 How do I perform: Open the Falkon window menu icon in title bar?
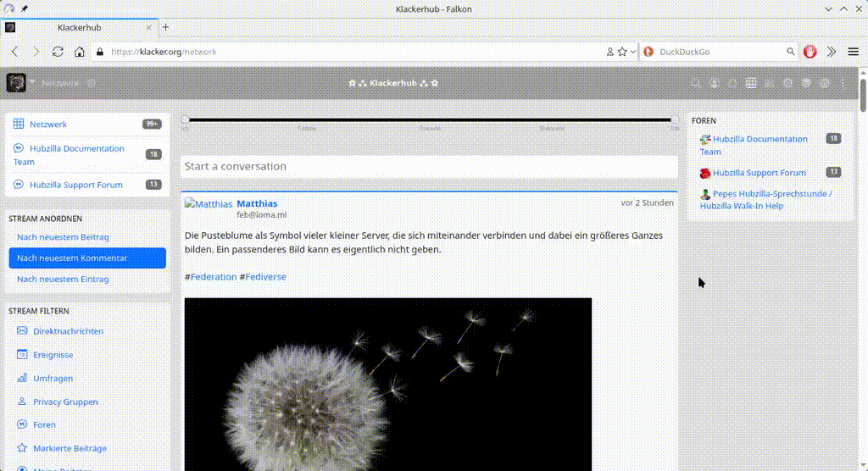pyautogui.click(x=8, y=8)
